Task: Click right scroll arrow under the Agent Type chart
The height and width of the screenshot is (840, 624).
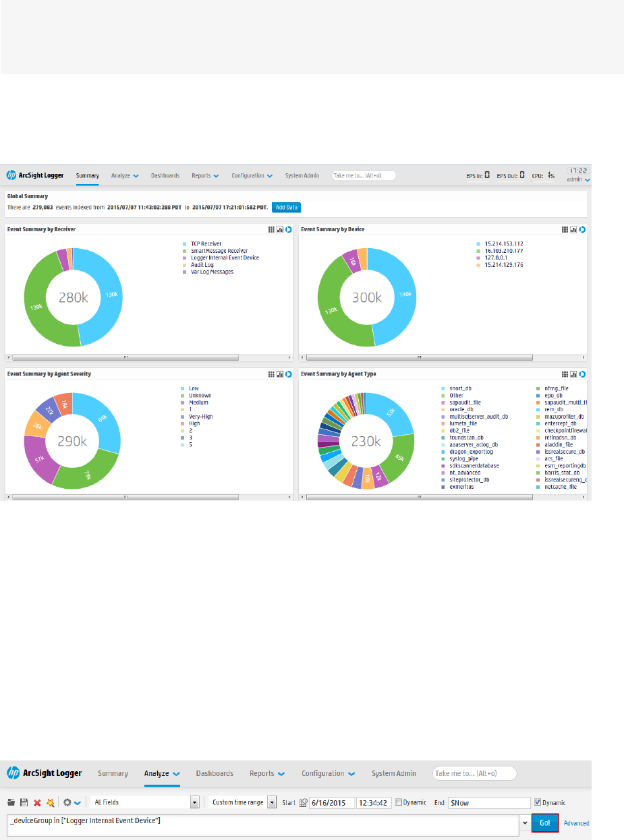Action: pyautogui.click(x=584, y=498)
